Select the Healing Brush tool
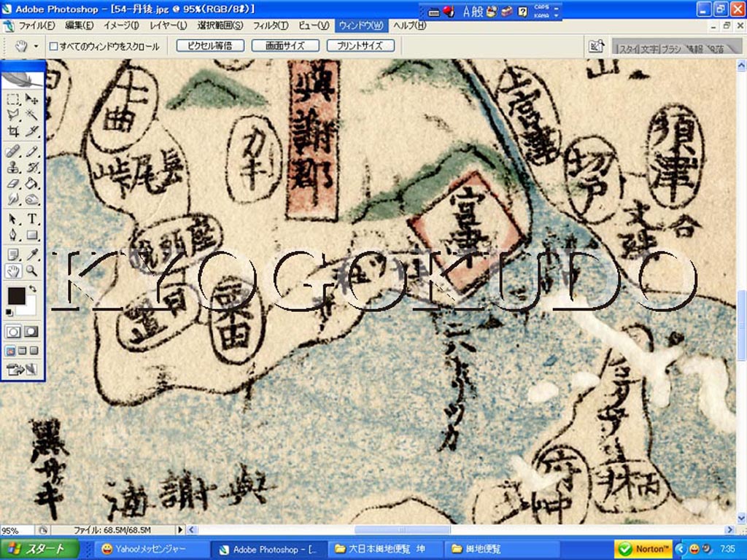This screenshot has height=560, width=747. (x=13, y=152)
